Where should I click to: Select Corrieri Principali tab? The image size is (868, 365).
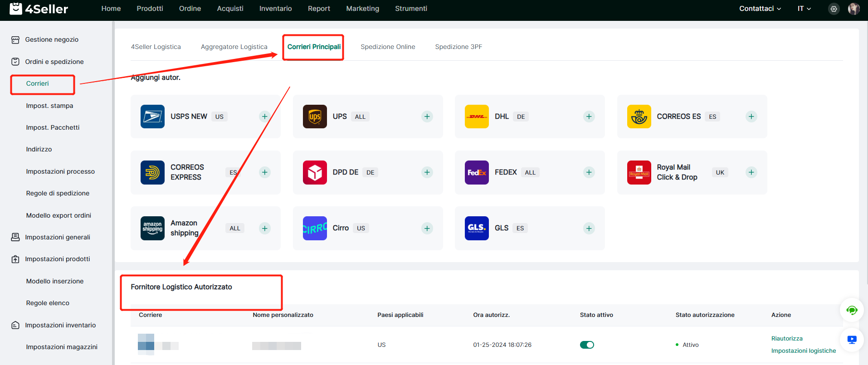click(314, 47)
